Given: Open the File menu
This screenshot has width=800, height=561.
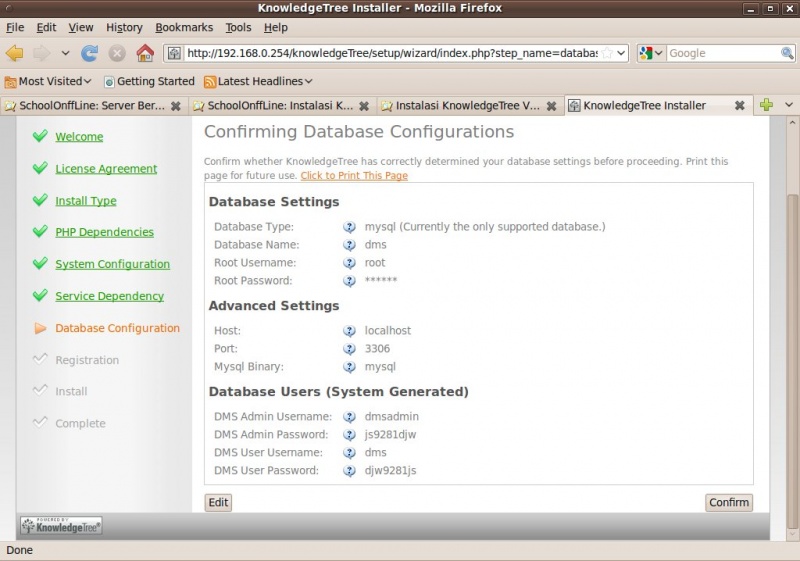Looking at the screenshot, I should (x=15, y=28).
